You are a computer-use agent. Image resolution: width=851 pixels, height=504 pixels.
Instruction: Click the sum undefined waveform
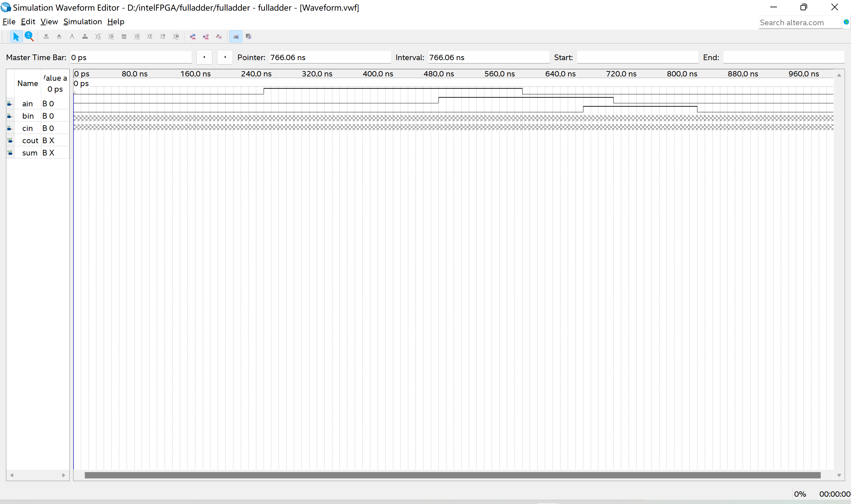[453, 127]
